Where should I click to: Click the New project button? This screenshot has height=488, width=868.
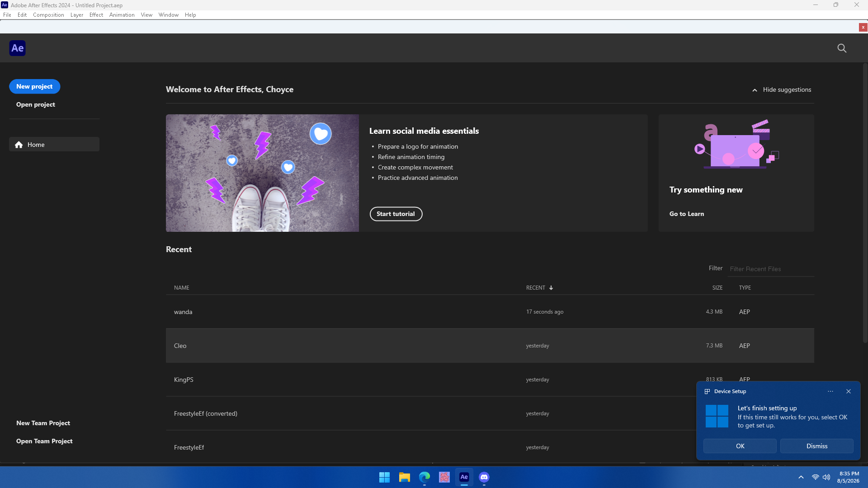[34, 86]
